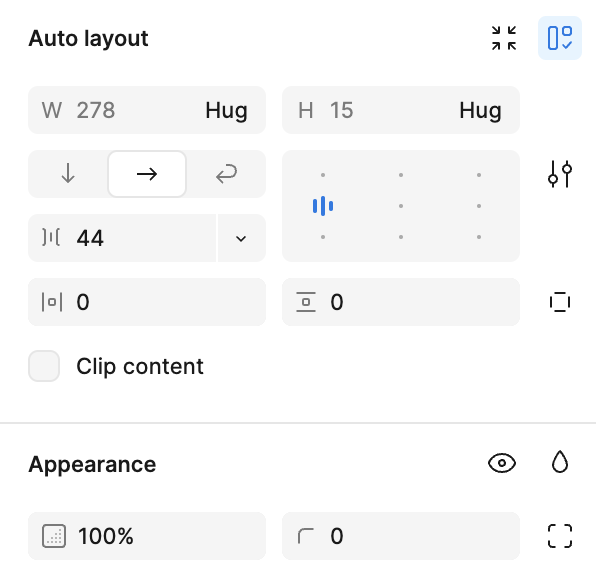596x582 pixels.
Task: Open the gap spacing dropdown chevron
Action: [x=241, y=238]
